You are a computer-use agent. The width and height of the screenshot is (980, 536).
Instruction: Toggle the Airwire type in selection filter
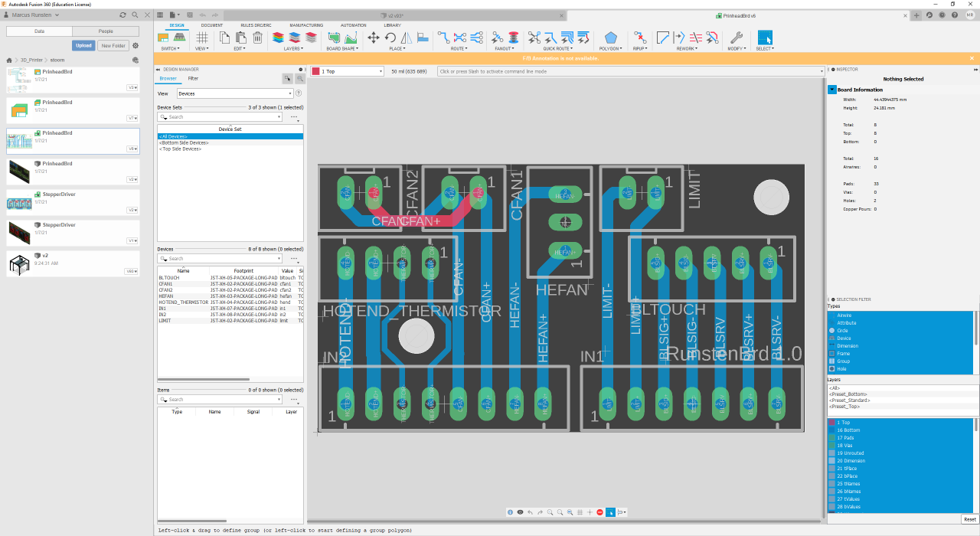pos(900,315)
